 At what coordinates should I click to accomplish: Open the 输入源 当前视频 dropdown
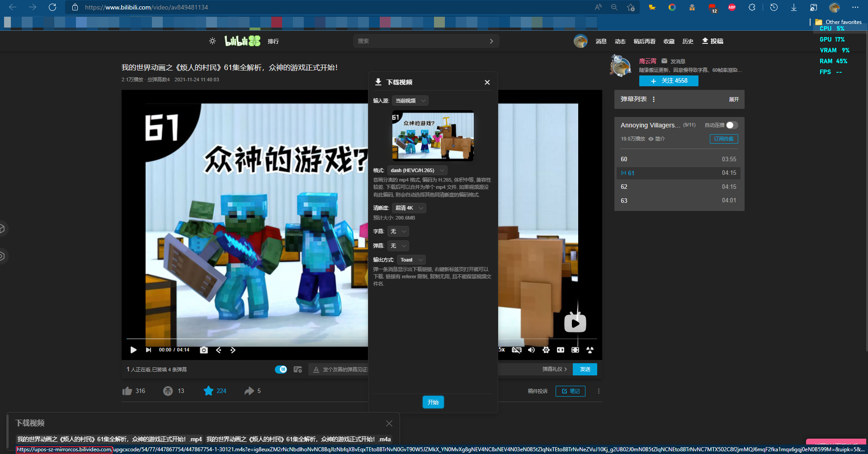point(410,101)
